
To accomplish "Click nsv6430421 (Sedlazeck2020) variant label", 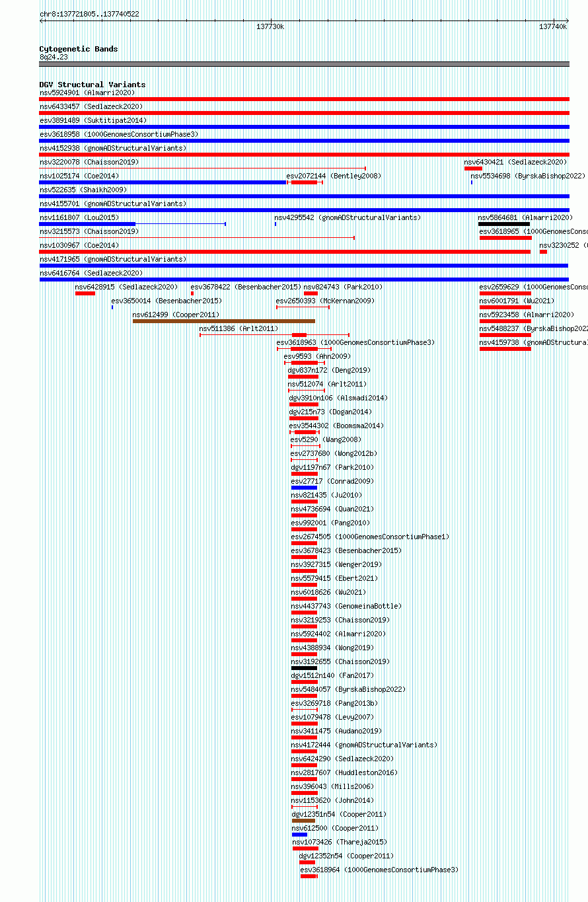I will [x=515, y=162].
